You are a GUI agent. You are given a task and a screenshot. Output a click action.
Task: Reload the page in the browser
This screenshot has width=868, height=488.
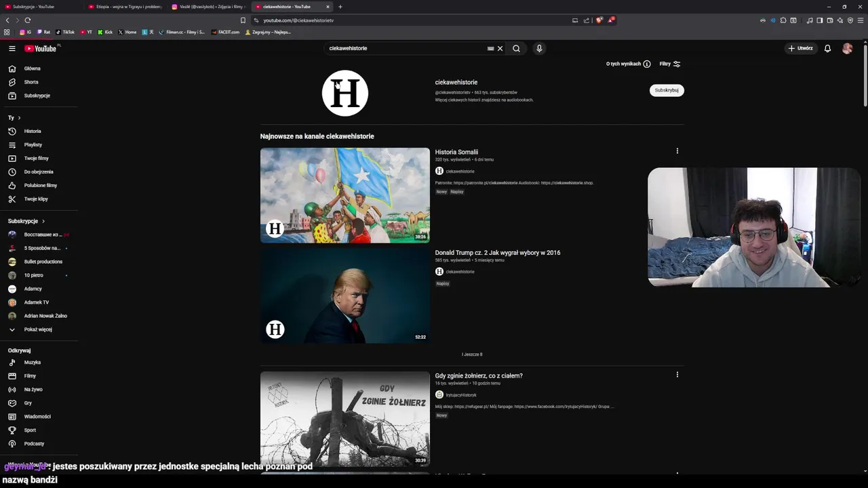pyautogui.click(x=28, y=20)
